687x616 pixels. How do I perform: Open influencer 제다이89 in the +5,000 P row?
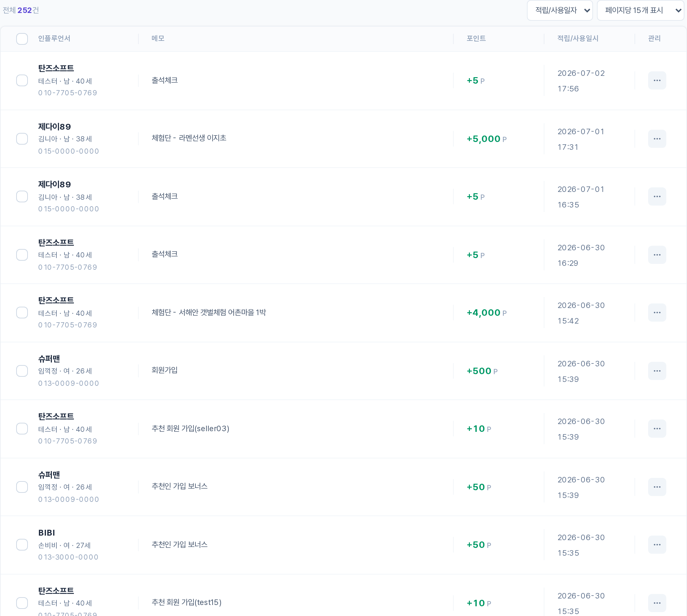point(54,126)
